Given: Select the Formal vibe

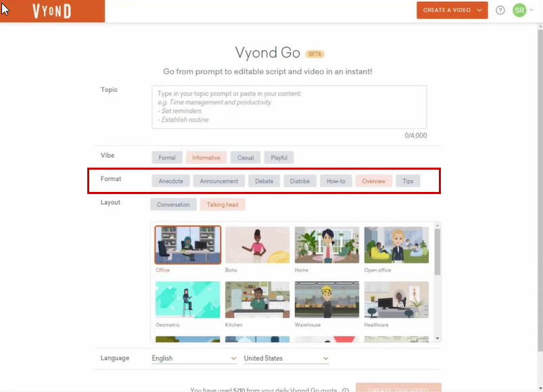Looking at the screenshot, I should [167, 157].
